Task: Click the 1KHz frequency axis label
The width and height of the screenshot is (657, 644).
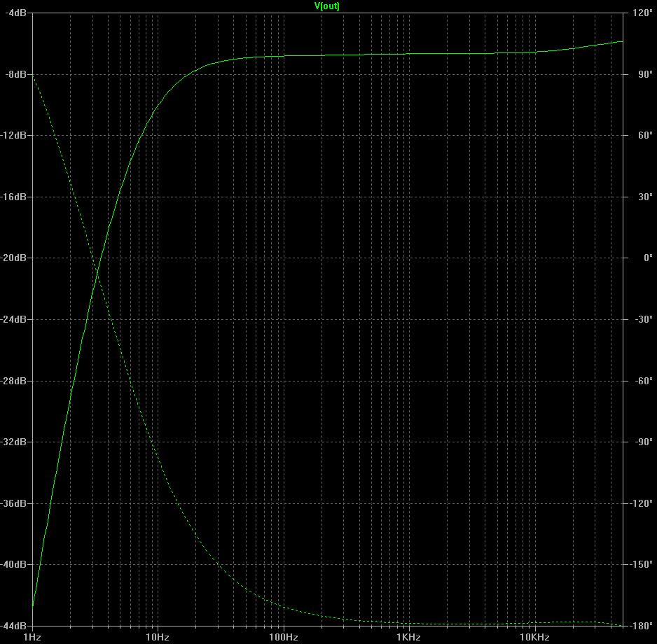Action: [408, 637]
